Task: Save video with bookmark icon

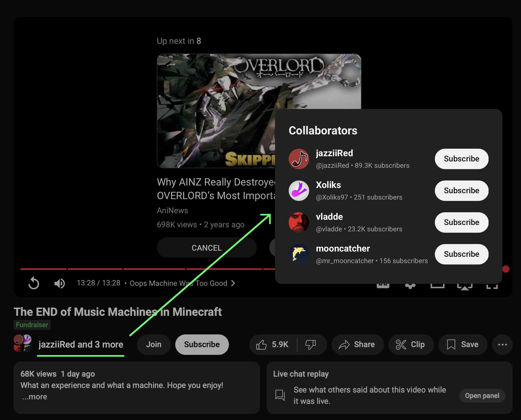Action: point(462,345)
